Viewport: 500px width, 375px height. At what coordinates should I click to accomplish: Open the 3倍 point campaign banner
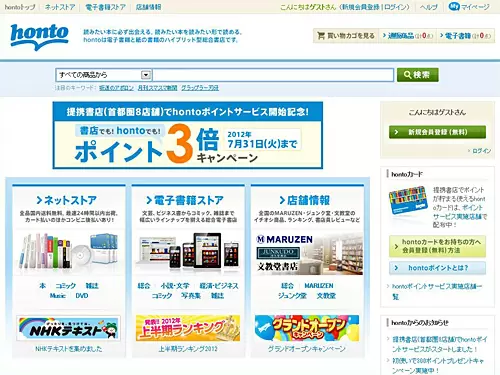188,135
